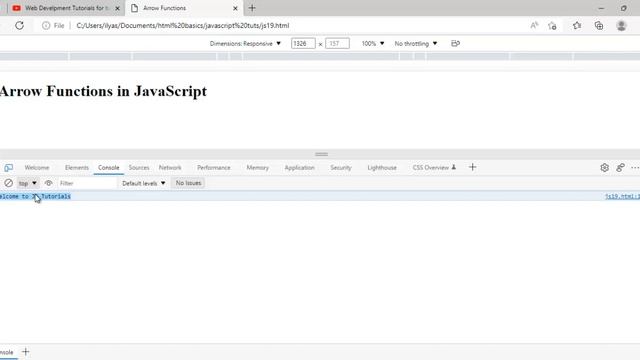Expand the Dimensions: Responsive dropdown

245,44
